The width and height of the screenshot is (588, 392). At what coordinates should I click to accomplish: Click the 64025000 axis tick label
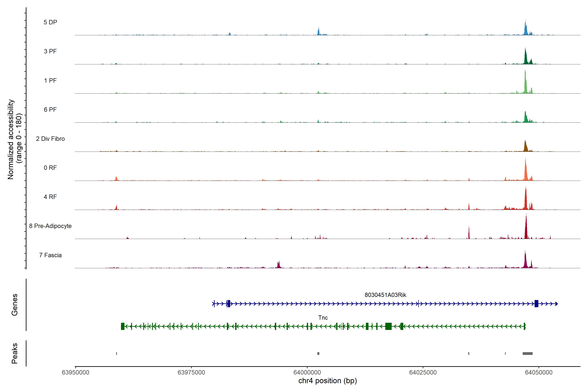[x=423, y=372]
